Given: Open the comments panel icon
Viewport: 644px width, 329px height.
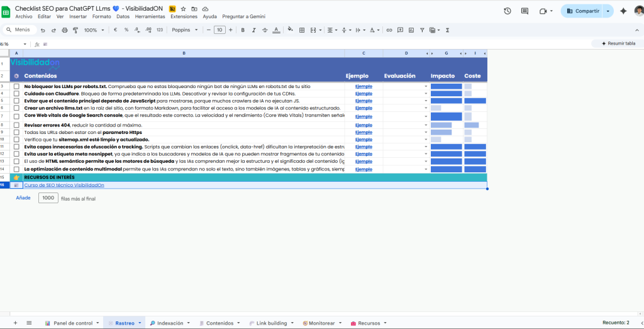Looking at the screenshot, I should point(525,11).
